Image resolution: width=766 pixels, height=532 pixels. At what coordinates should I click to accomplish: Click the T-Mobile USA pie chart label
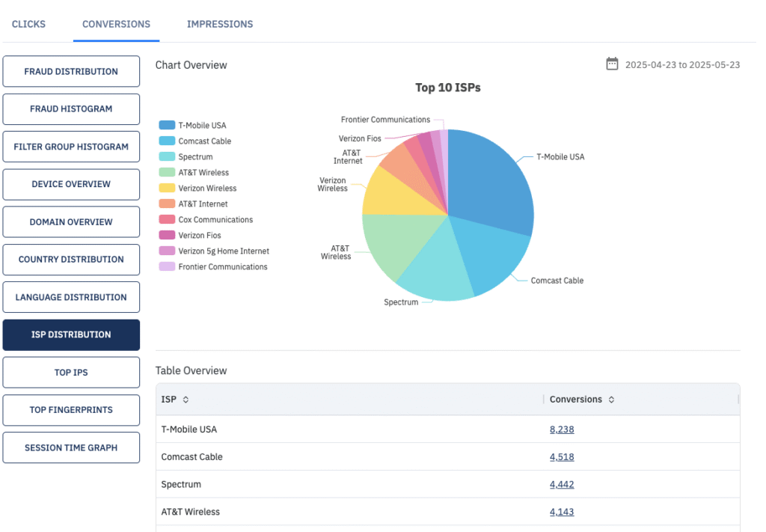[x=560, y=157]
